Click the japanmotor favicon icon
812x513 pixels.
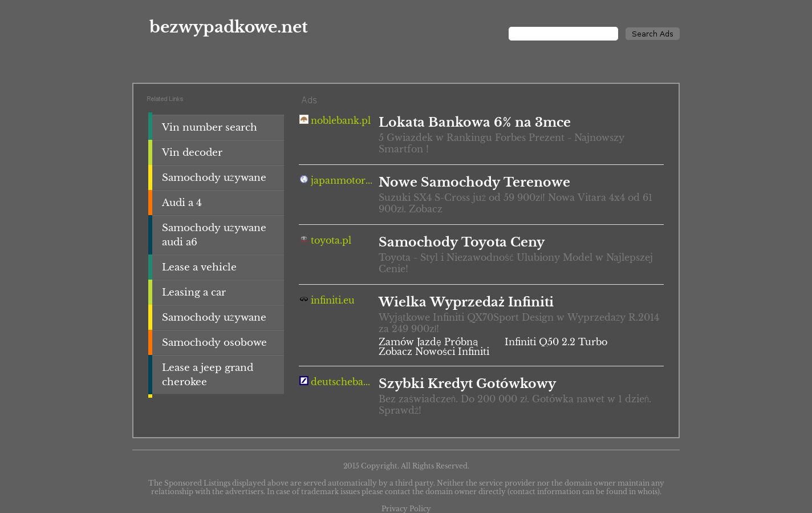pyautogui.click(x=304, y=180)
